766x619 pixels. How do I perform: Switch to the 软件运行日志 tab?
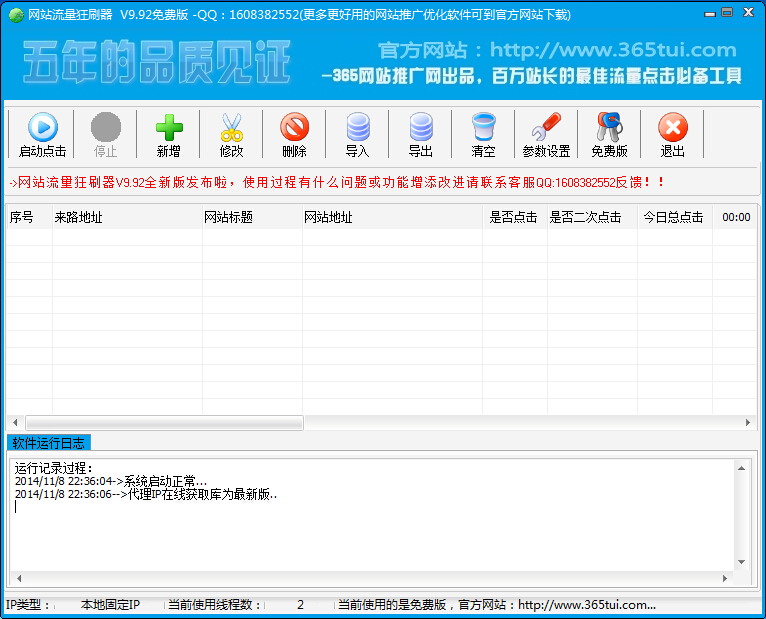49,443
